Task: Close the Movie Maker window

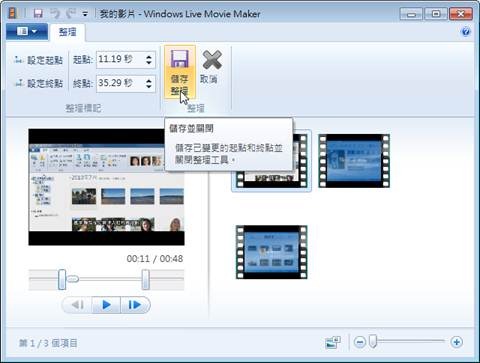Action: pyautogui.click(x=461, y=14)
